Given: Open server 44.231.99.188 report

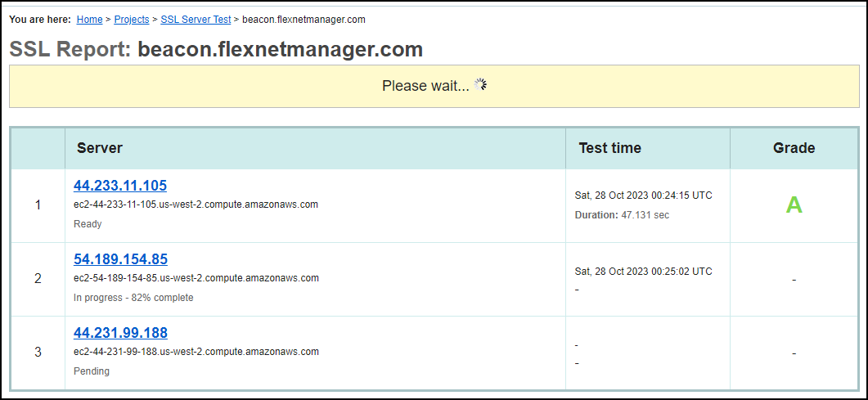Looking at the screenshot, I should (x=121, y=332).
